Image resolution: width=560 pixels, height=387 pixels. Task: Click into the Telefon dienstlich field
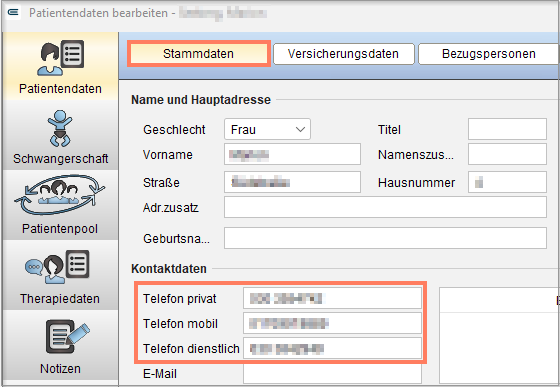332,348
